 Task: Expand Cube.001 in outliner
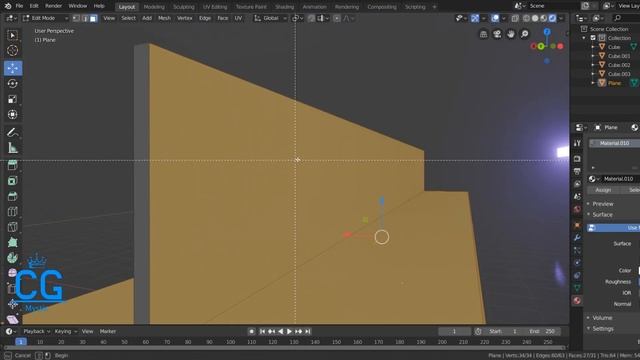(x=593, y=56)
